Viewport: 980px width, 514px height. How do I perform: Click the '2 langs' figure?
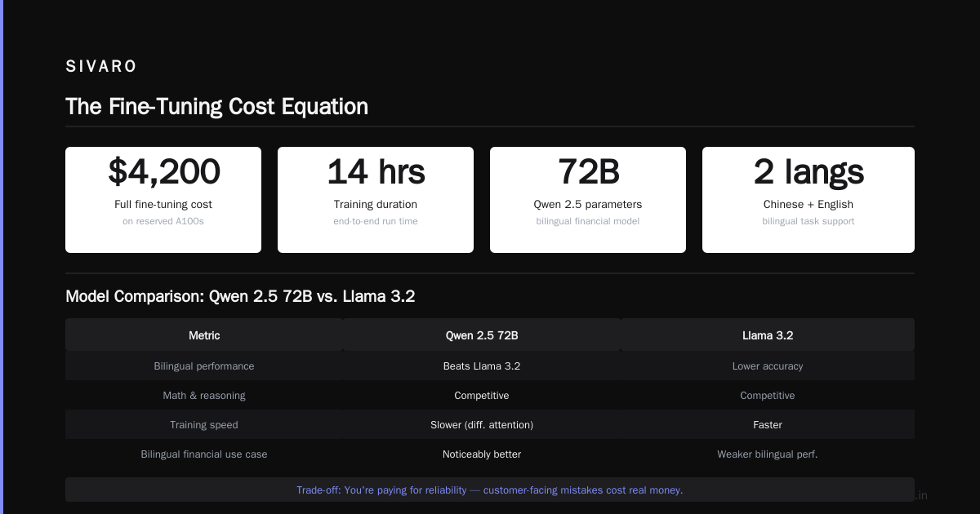tap(808, 171)
